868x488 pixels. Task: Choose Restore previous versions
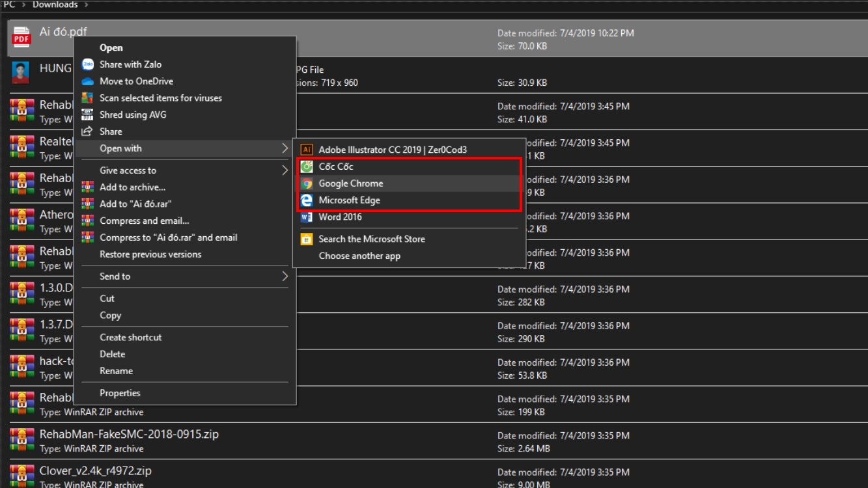185,254
